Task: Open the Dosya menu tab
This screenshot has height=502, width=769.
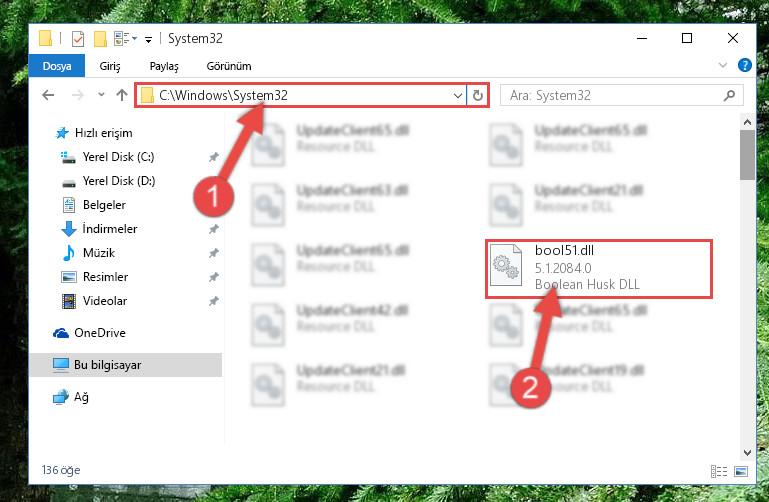Action: click(x=57, y=66)
